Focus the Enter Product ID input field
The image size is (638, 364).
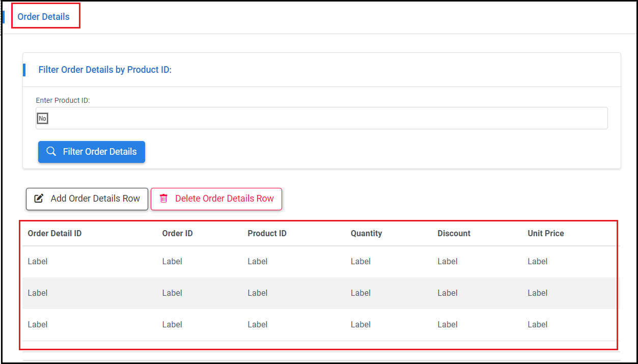coord(326,119)
